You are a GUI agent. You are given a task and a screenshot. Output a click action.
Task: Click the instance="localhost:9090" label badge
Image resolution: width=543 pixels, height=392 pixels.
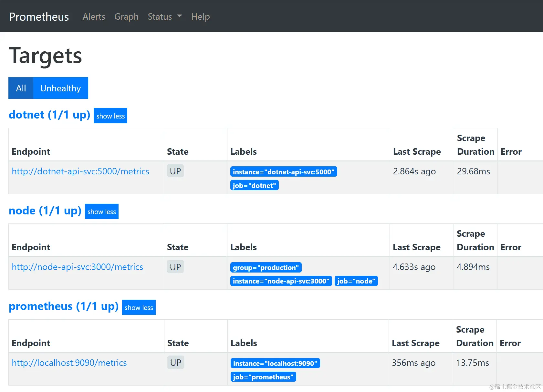tap(275, 363)
